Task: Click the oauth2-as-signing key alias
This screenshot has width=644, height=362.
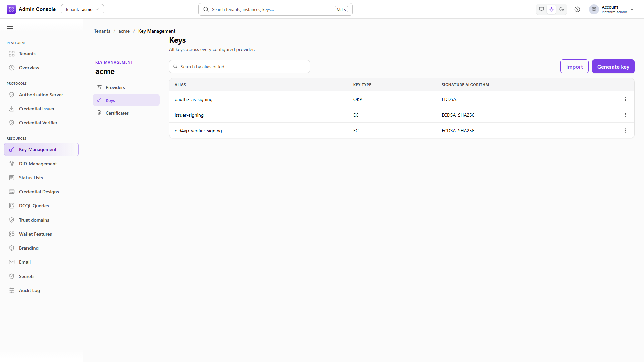Action: point(194,99)
